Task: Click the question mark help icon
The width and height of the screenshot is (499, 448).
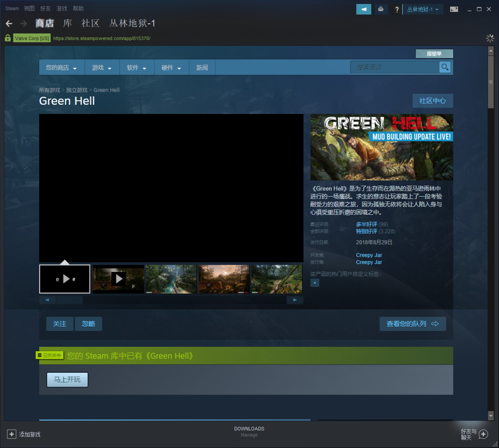Action: click(x=397, y=10)
